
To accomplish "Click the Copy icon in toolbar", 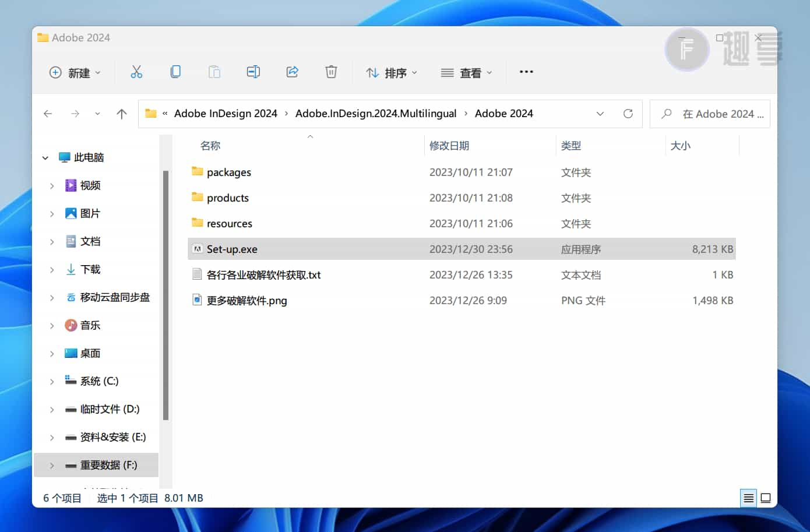I will point(175,72).
